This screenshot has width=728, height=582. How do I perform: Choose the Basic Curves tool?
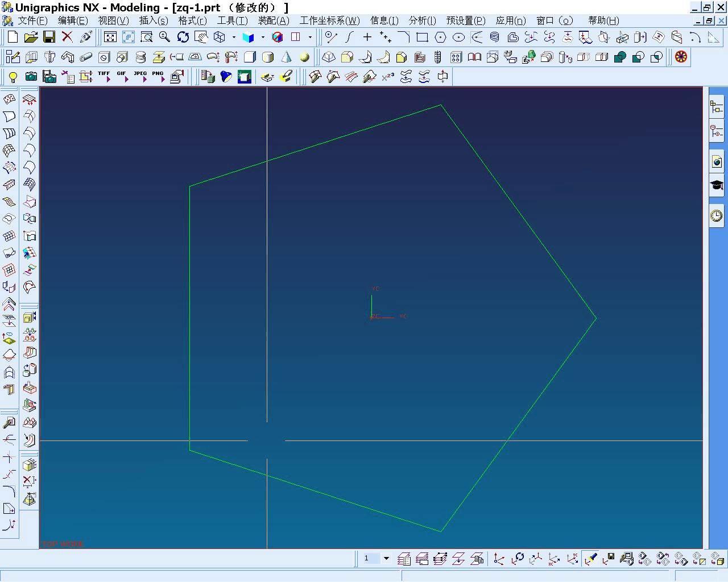coord(331,37)
